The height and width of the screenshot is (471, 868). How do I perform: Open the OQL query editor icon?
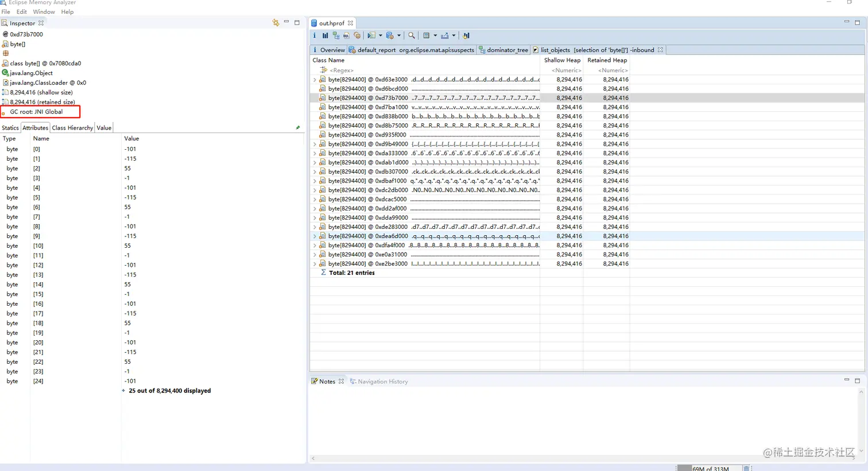[x=346, y=36]
